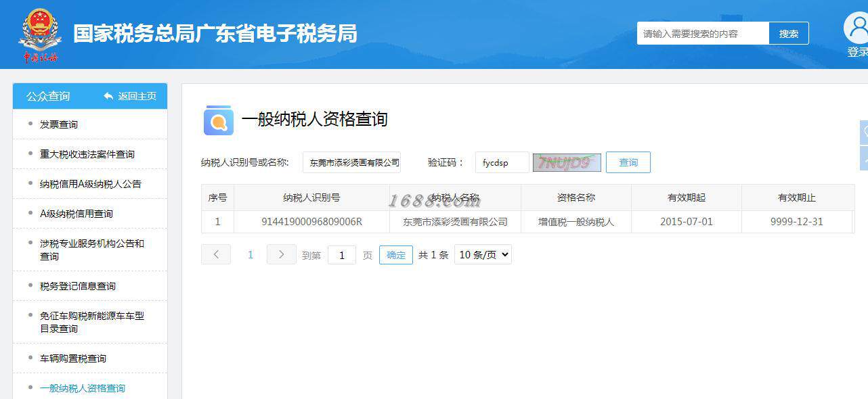Click the 序号 column header

pos(217,197)
